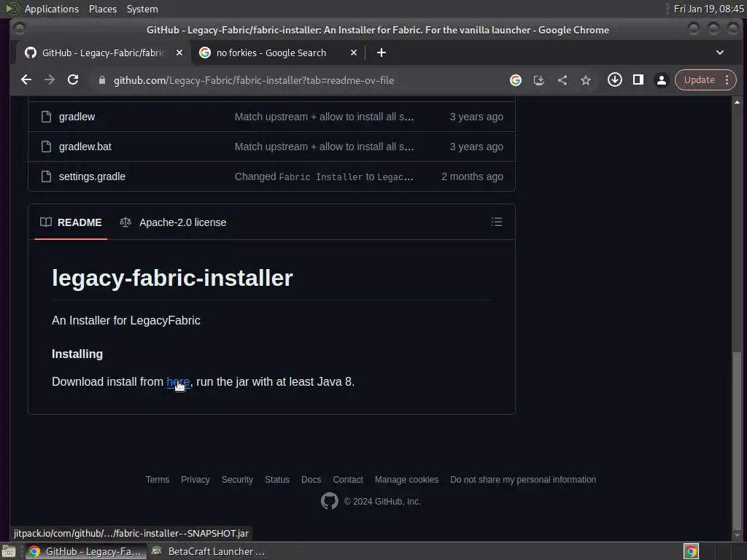
Task: Open the Privacy footer link
Action: point(196,480)
